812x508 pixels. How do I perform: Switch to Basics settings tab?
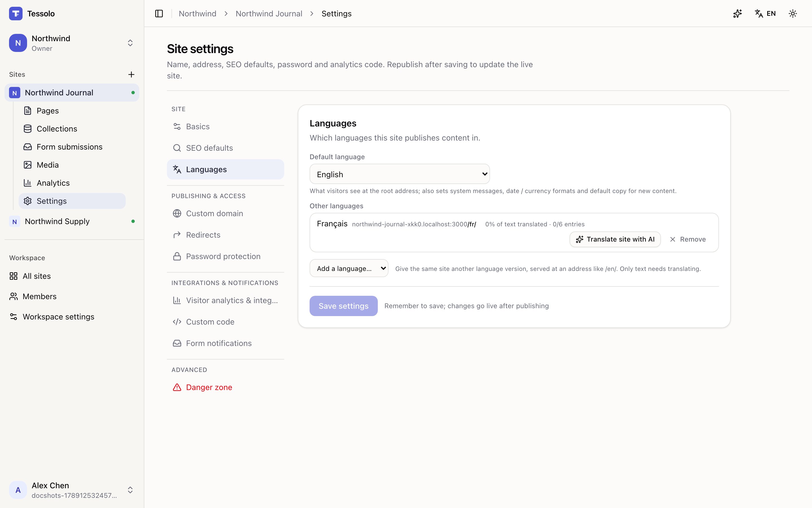pyautogui.click(x=226, y=127)
